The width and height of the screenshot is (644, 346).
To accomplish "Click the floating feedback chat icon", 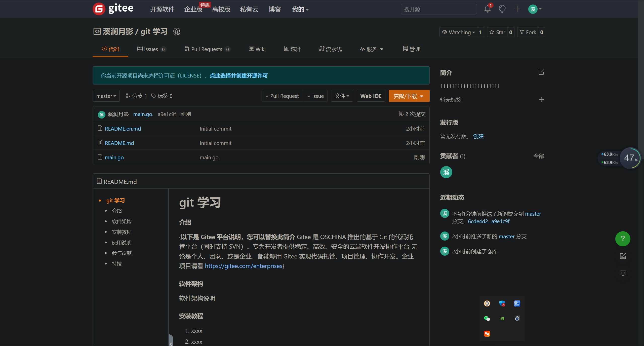I will pyautogui.click(x=623, y=273).
